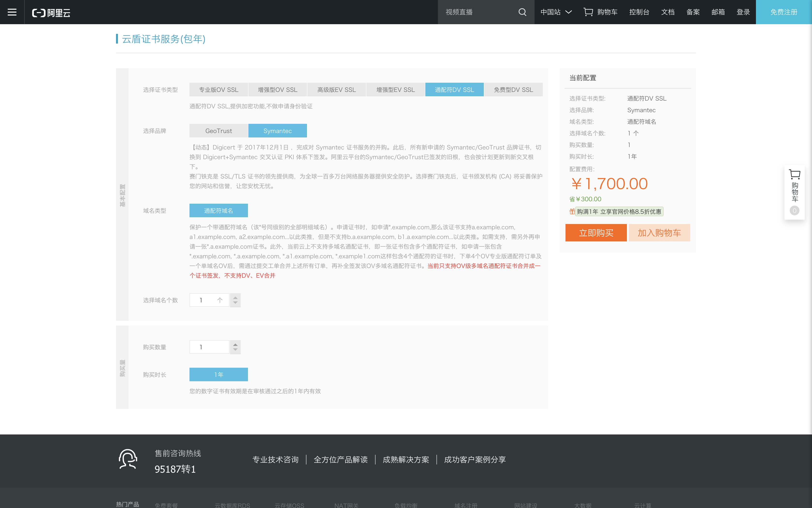Decrease purchase quantity with down arrow
Image resolution: width=812 pixels, height=508 pixels.
click(235, 350)
